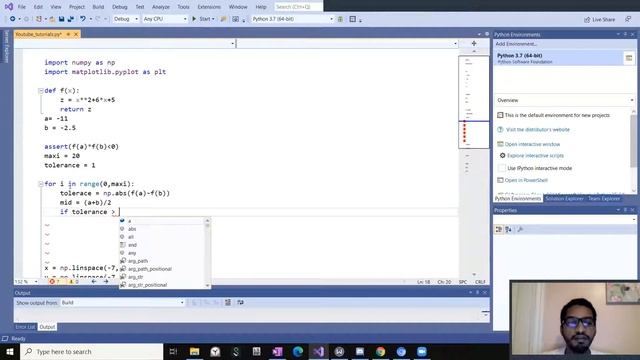Click Categorized icon in Properties panel
The image size is (640, 360).
(499, 229)
